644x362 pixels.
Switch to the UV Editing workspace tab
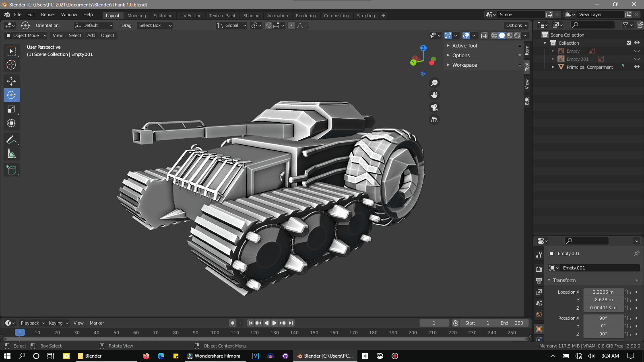point(191,16)
